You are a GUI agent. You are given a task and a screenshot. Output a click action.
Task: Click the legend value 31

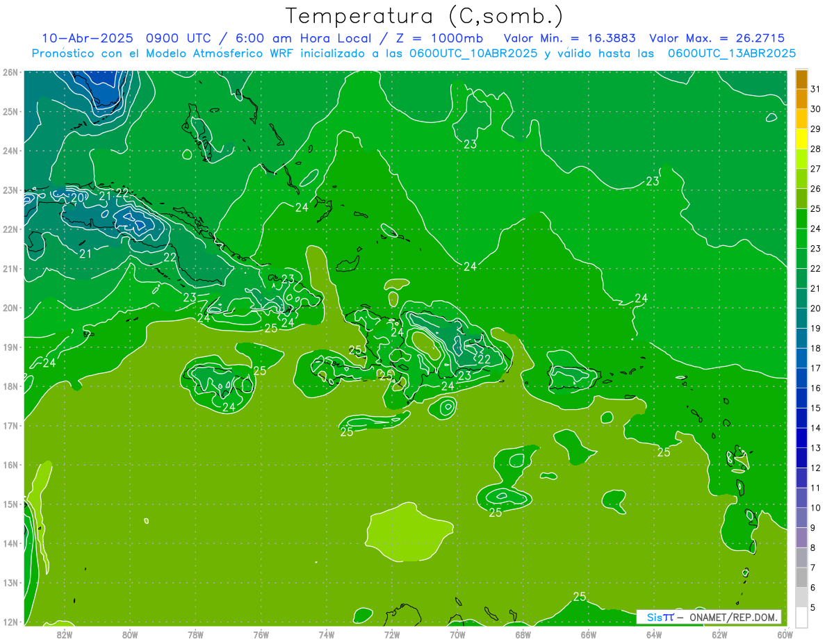tap(816, 89)
